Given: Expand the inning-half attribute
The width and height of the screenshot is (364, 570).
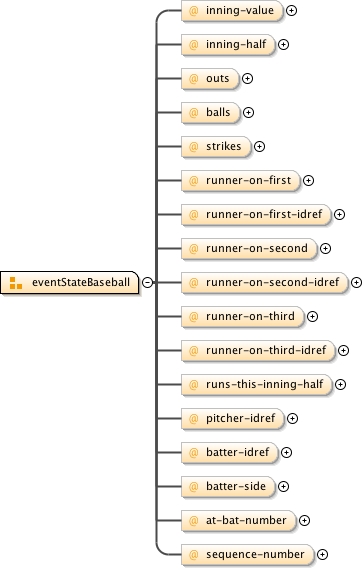Looking at the screenshot, I should point(283,44).
